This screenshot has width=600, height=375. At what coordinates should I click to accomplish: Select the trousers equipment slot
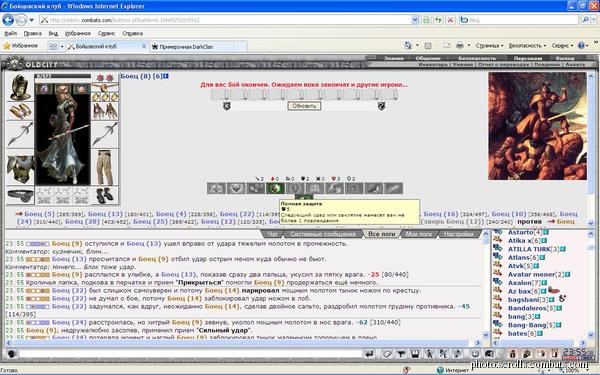click(x=104, y=168)
